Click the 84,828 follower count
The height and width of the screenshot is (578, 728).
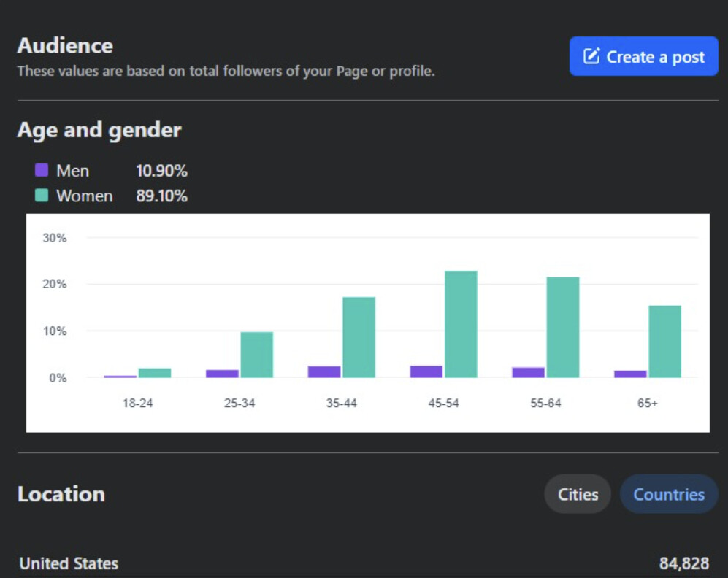pyautogui.click(x=684, y=563)
